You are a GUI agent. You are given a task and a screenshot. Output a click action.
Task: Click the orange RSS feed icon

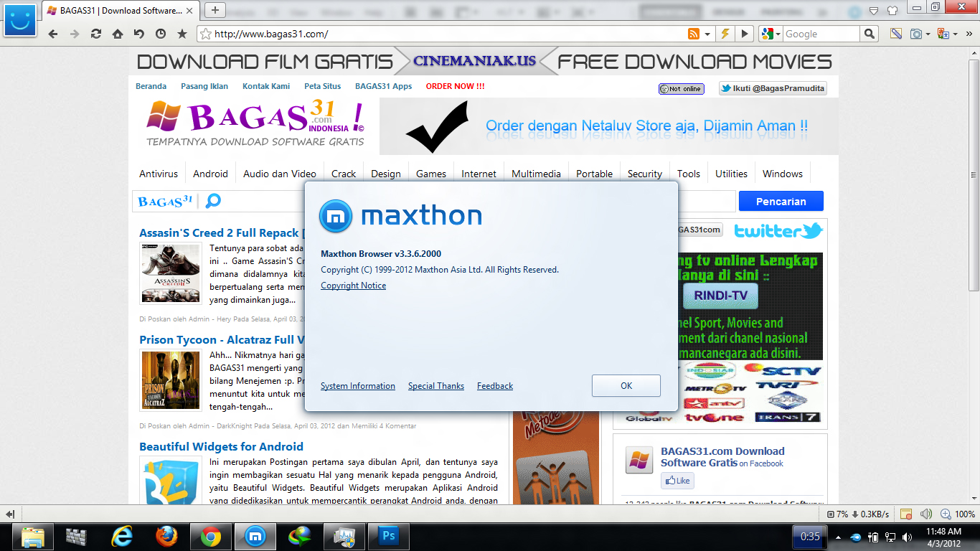point(694,34)
